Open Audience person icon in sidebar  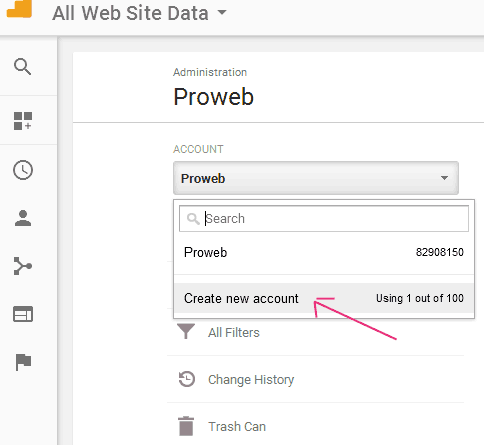[23, 218]
